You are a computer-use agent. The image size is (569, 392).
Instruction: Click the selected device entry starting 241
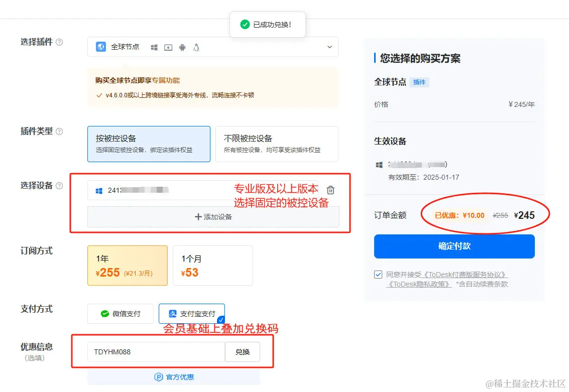click(203, 190)
